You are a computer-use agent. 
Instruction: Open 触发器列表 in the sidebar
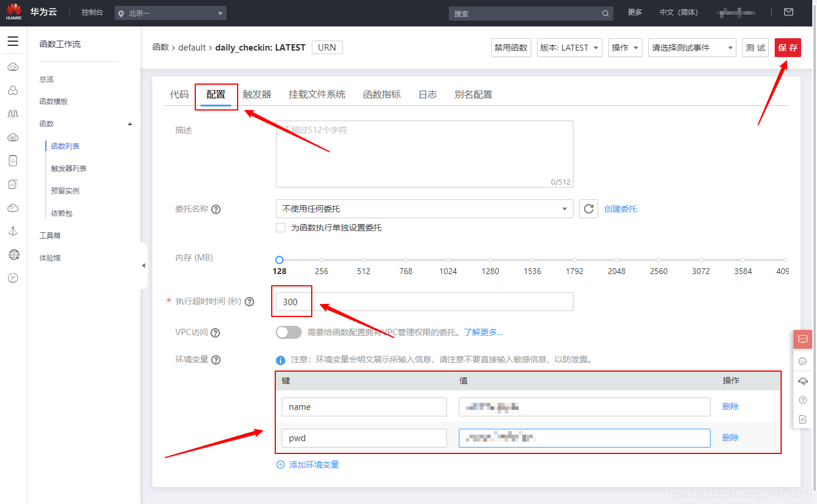tap(69, 169)
